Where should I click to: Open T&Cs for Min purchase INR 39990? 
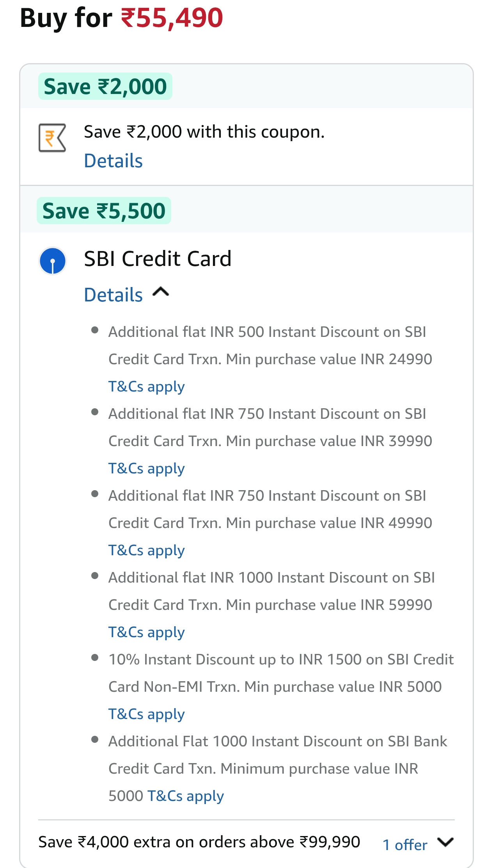146,469
